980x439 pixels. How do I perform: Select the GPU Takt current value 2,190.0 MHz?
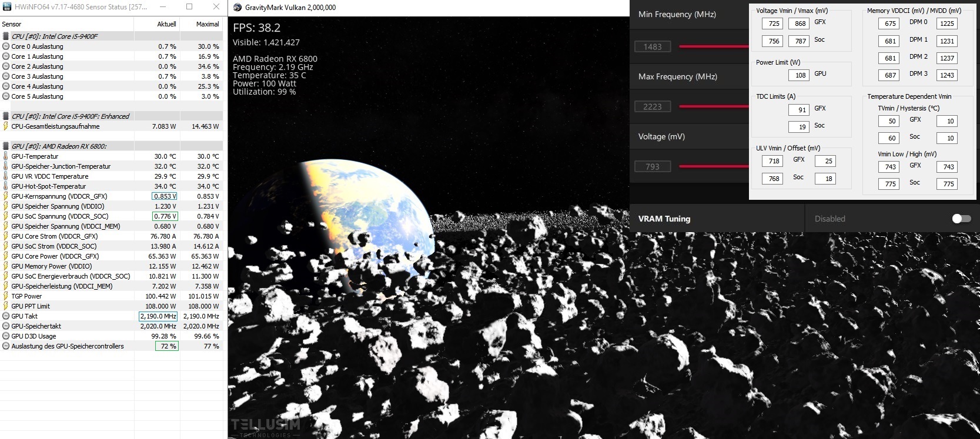point(158,316)
